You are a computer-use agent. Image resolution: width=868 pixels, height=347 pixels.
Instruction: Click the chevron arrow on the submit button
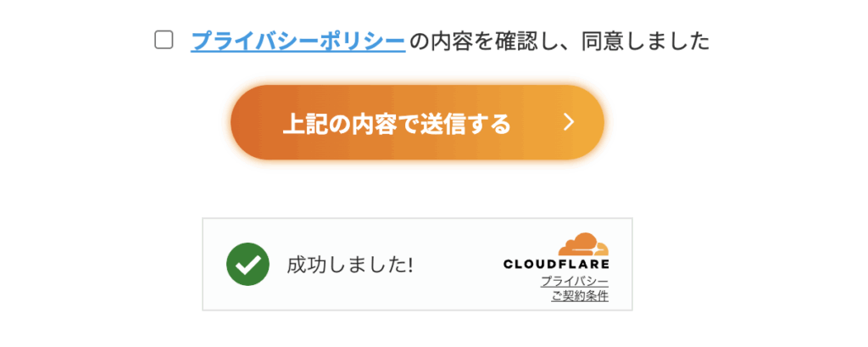(x=569, y=123)
